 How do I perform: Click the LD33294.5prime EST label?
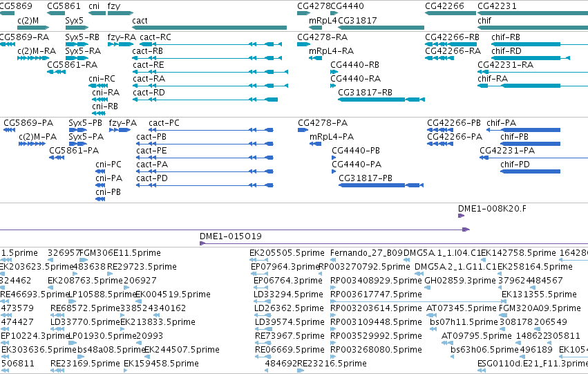[x=288, y=294]
